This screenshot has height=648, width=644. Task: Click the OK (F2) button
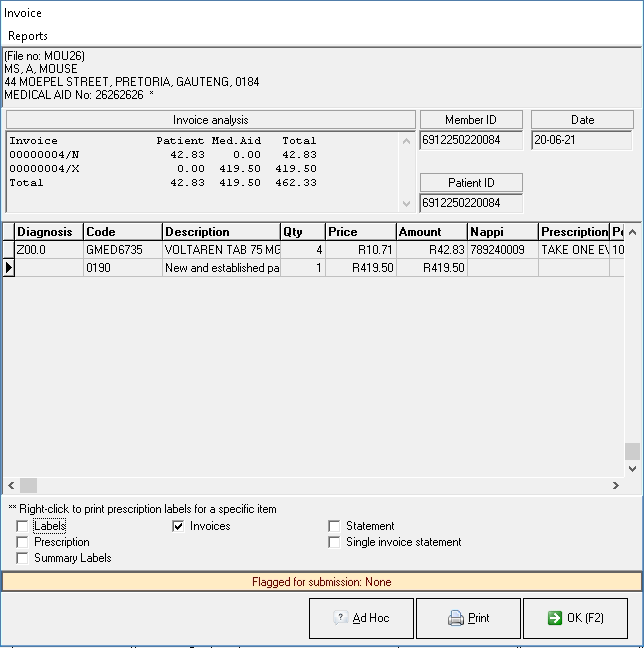[x=575, y=618]
